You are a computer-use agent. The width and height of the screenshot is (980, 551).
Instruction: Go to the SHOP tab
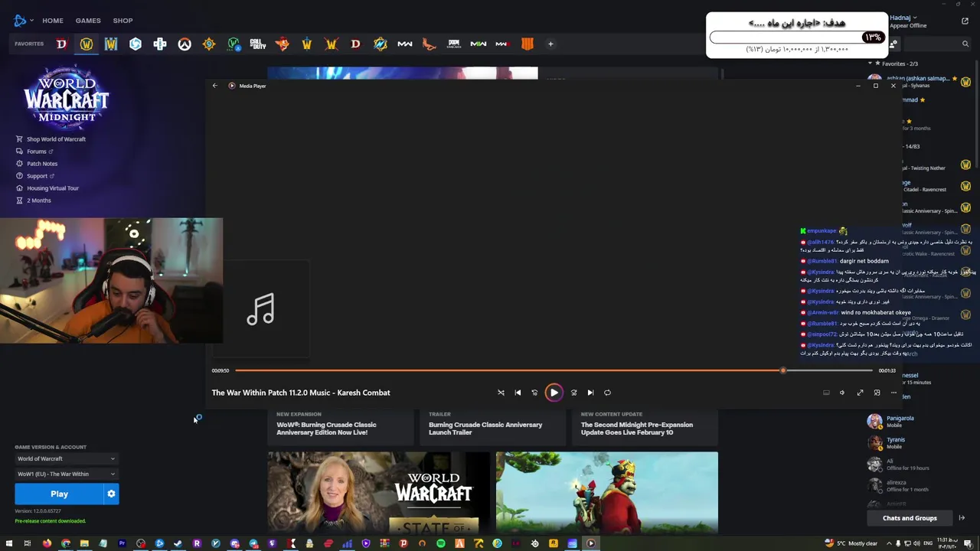point(122,21)
